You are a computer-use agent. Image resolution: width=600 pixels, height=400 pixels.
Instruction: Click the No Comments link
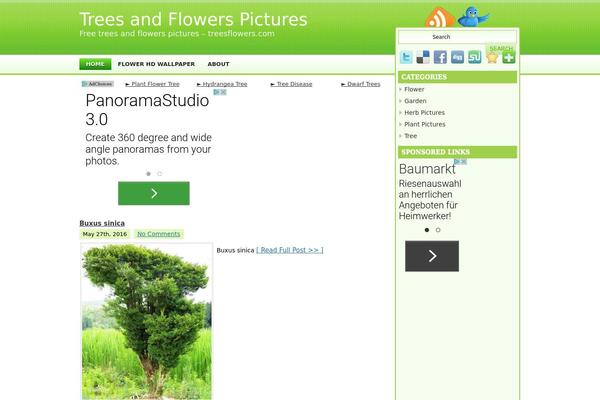coord(159,234)
